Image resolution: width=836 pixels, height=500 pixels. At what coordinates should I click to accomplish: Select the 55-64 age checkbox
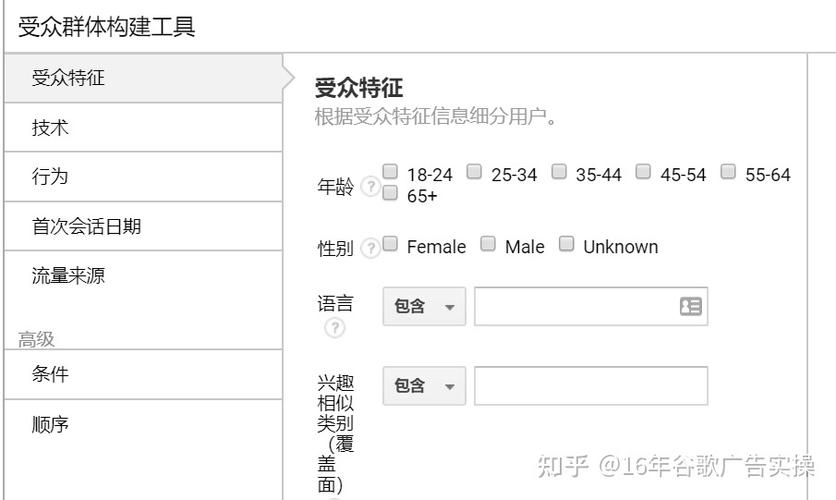728,171
